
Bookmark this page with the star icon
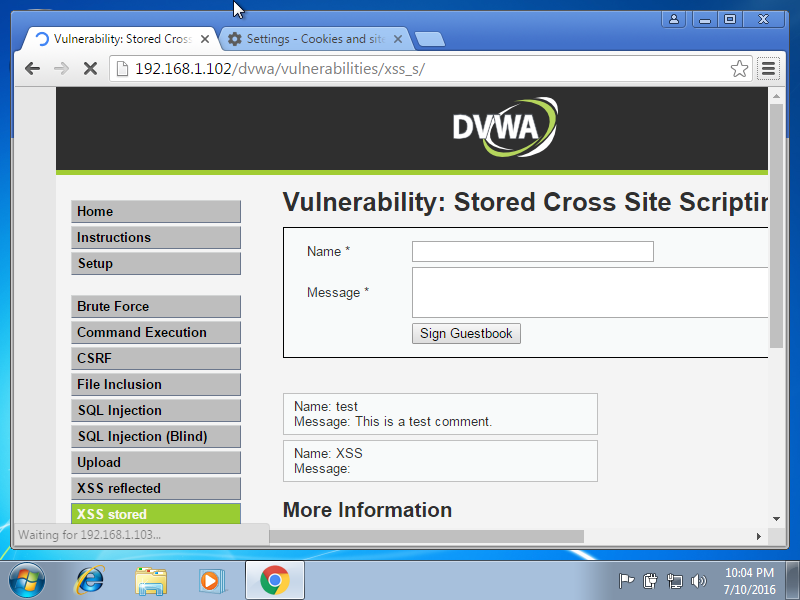[739, 68]
